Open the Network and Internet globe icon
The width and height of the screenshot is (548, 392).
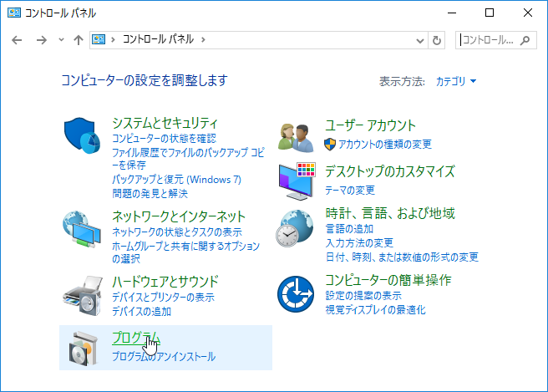coord(82,229)
